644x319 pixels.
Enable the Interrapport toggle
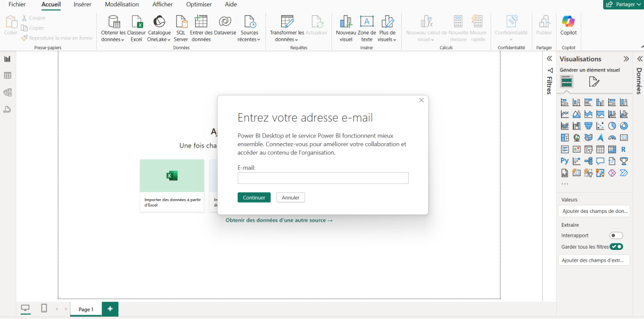pyautogui.click(x=616, y=235)
